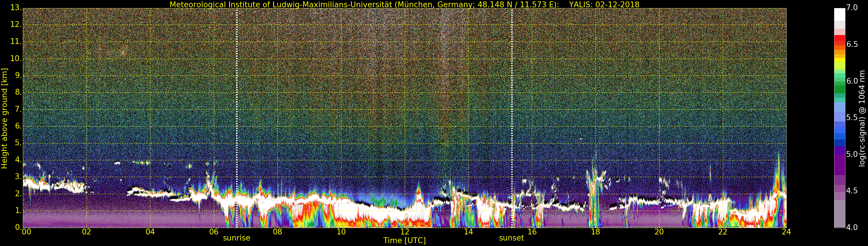This screenshot has width=868, height=246.
Task: Click the '7.' tick on the height axis
Action: click(x=18, y=109)
